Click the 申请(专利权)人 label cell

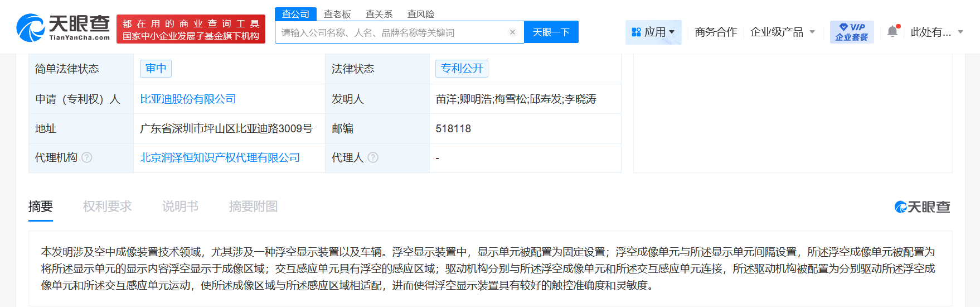(x=81, y=99)
